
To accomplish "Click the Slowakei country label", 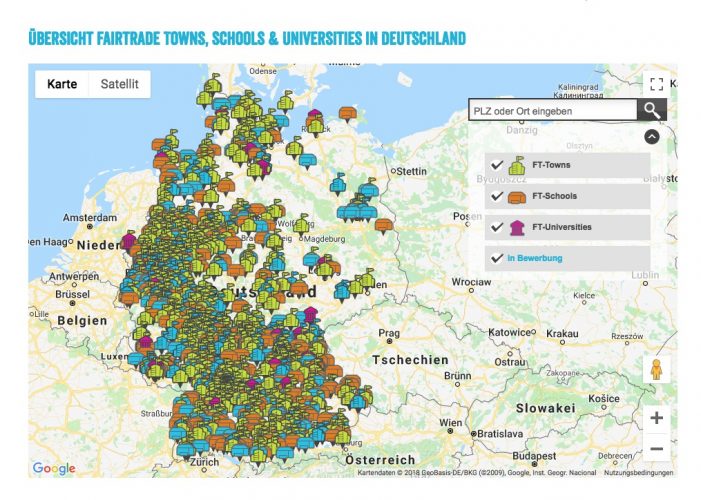I will pos(546,408).
